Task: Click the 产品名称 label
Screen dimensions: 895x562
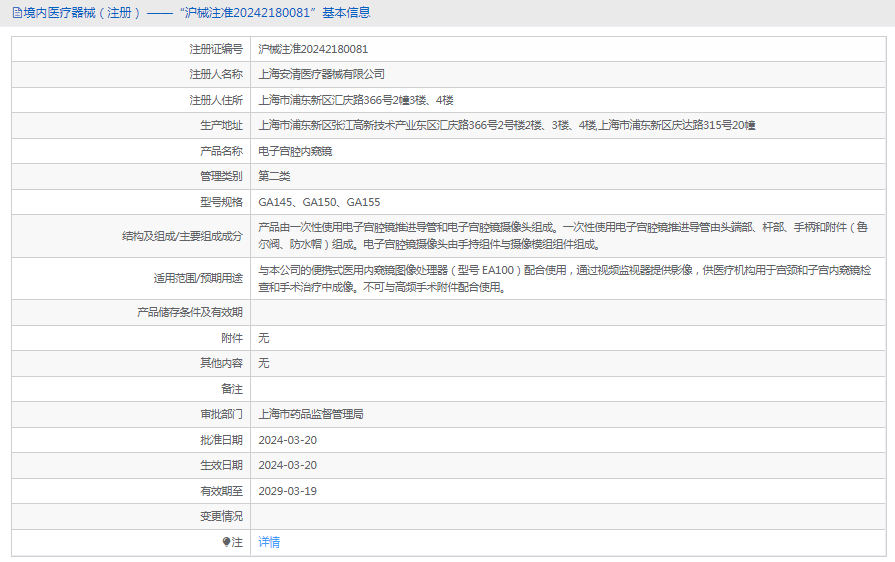Action: 221,151
